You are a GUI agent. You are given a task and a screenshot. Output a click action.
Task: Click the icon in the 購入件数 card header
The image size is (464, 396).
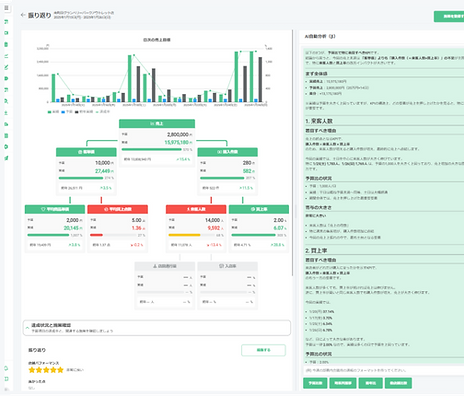(219, 152)
